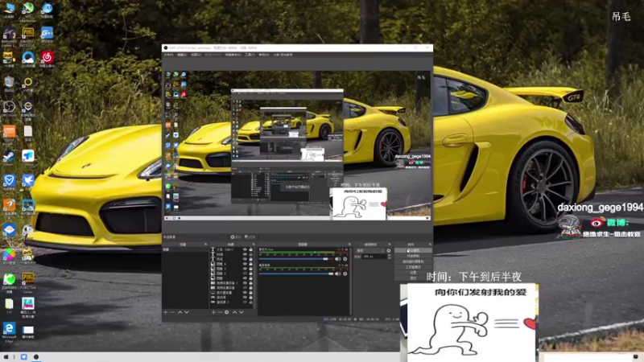Open source 属性 properties toolbar button
Viewport: 644px width, 362px height.
point(236,237)
